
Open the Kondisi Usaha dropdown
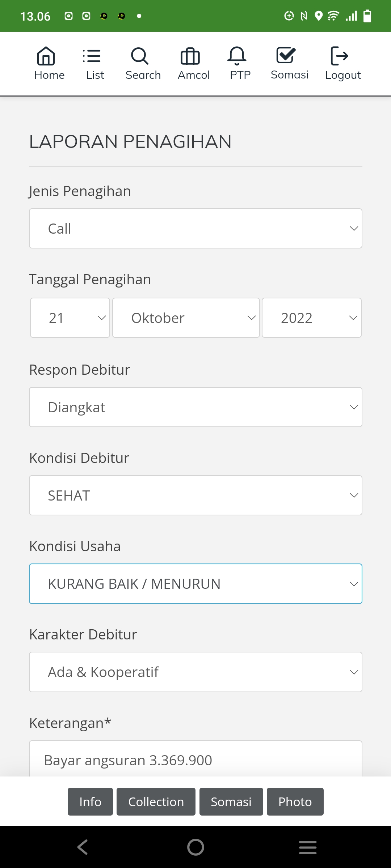click(195, 584)
